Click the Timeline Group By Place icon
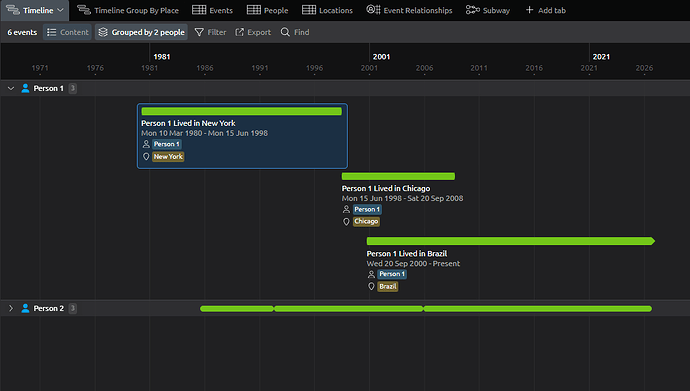The image size is (690, 391). pyautogui.click(x=84, y=10)
